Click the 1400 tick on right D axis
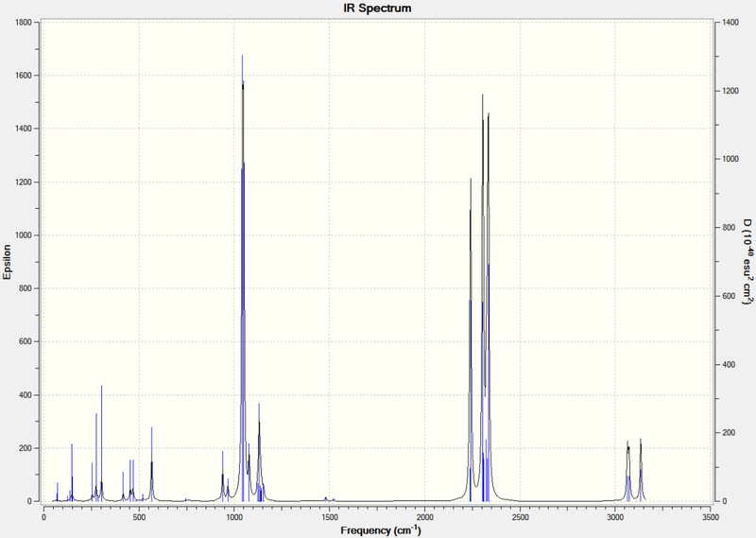 click(x=730, y=23)
